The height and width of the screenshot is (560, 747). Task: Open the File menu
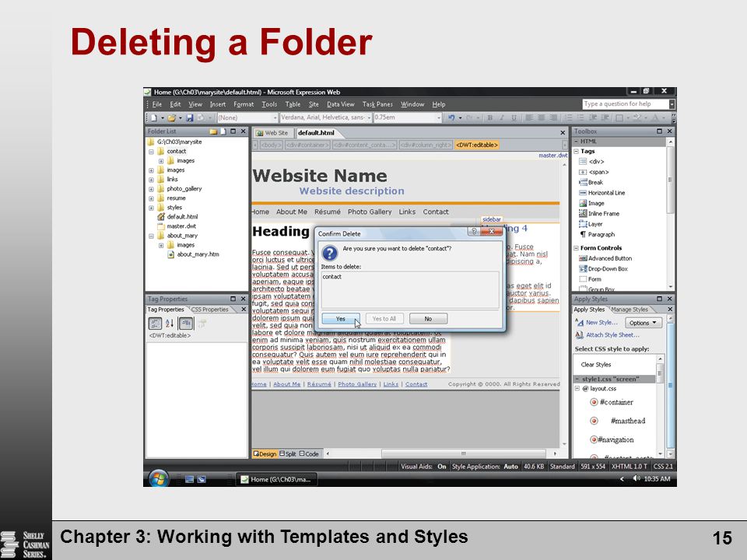click(157, 104)
